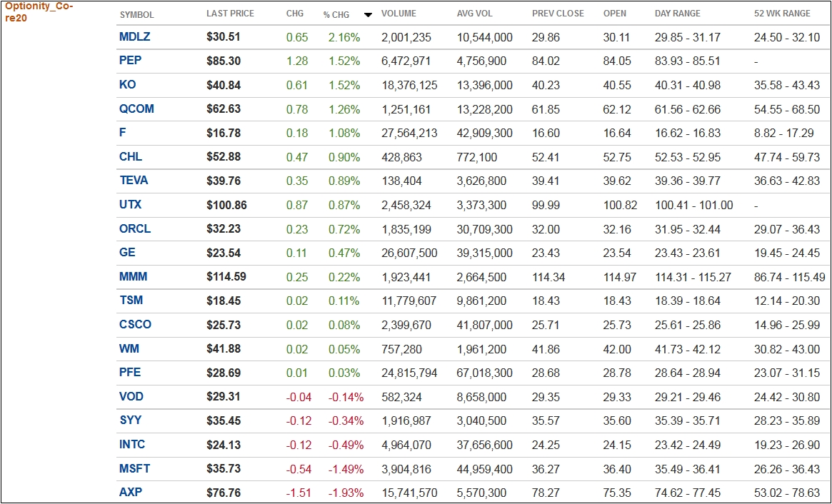Click the 52 WK RANGE column header
The height and width of the screenshot is (504, 832).
782,14
